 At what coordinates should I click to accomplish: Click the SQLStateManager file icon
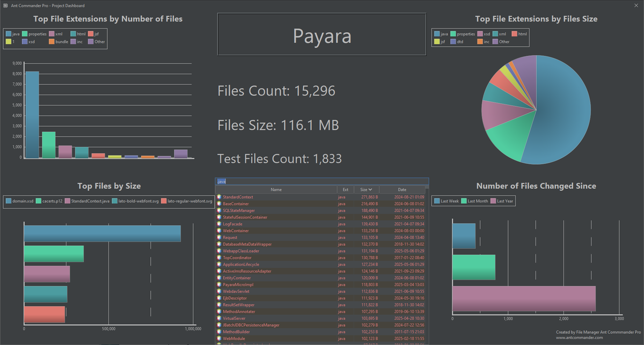(x=219, y=210)
